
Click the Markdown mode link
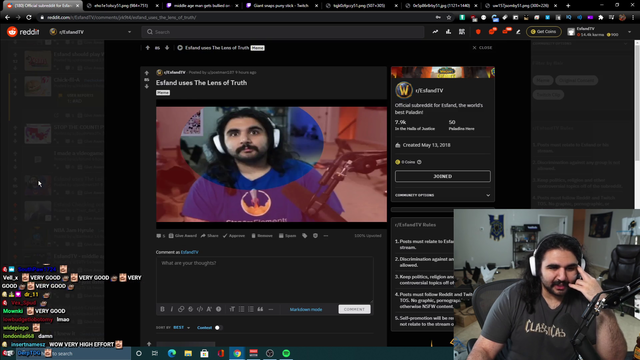point(306,309)
